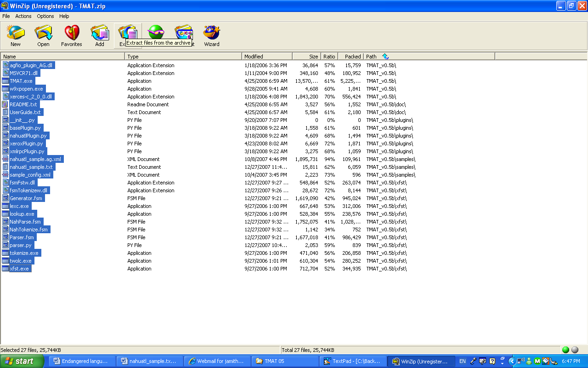Click the icon beside README.txt

(6, 104)
